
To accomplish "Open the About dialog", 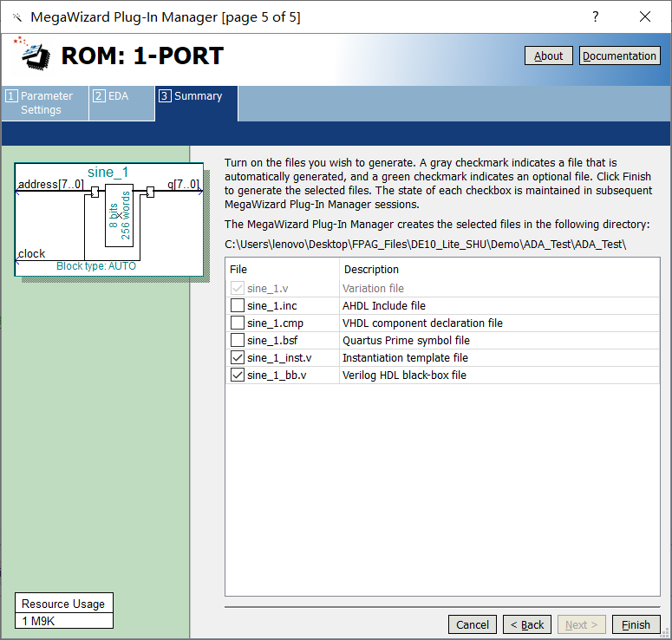I will pyautogui.click(x=548, y=56).
